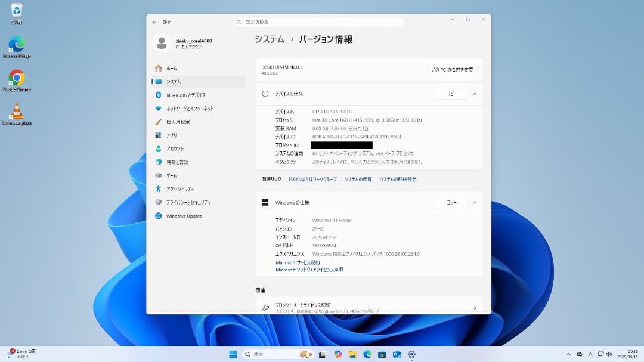Open ネットワークとインターネット settings

tap(199, 109)
